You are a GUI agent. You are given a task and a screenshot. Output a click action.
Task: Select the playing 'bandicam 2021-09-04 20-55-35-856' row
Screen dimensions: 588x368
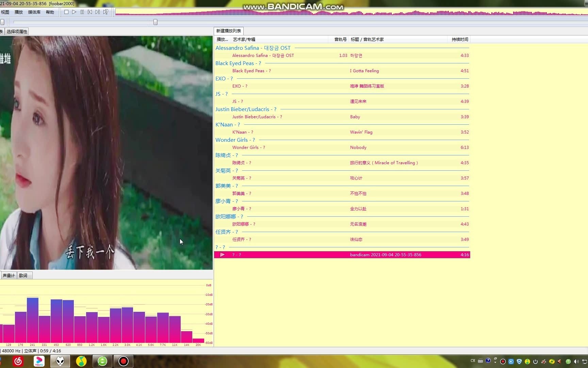[x=342, y=255]
